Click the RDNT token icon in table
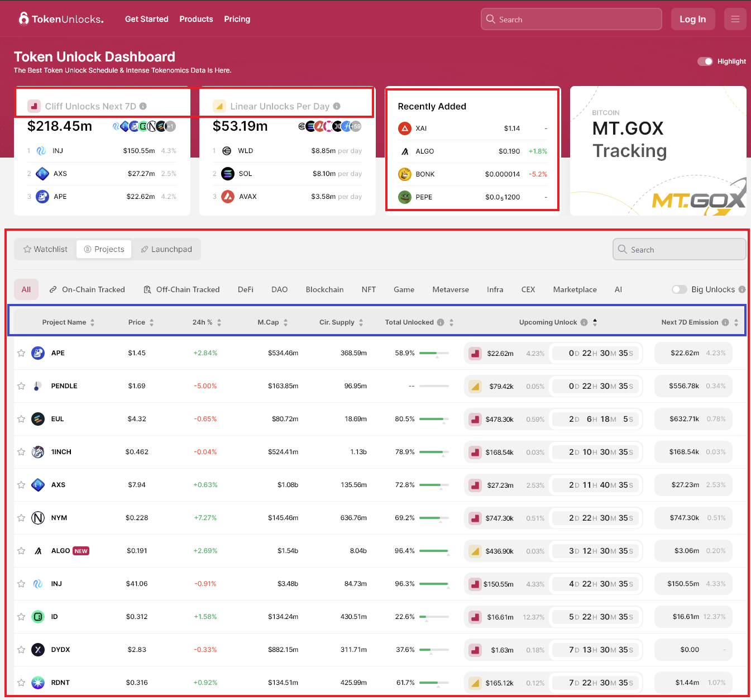Screen dimensions: 751x700 [x=38, y=683]
